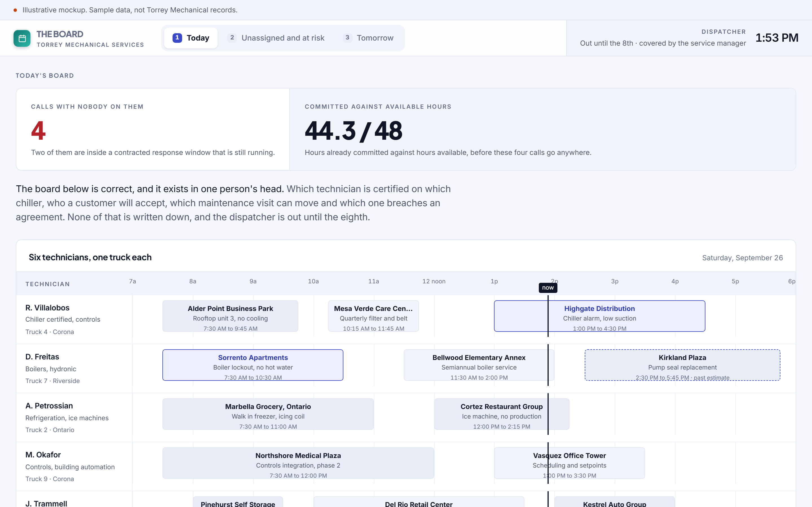
Task: Select the Alder Point Business Park job
Action: [x=230, y=316]
